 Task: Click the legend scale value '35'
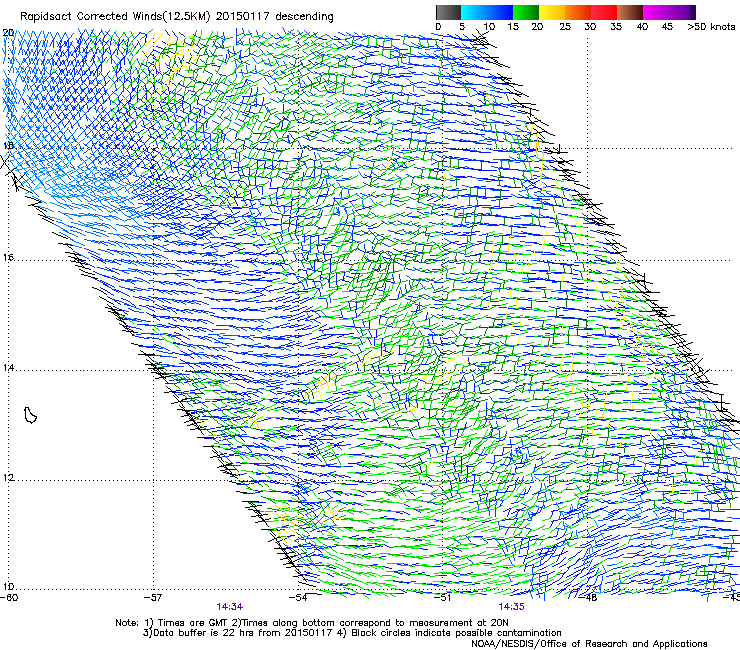[616, 27]
